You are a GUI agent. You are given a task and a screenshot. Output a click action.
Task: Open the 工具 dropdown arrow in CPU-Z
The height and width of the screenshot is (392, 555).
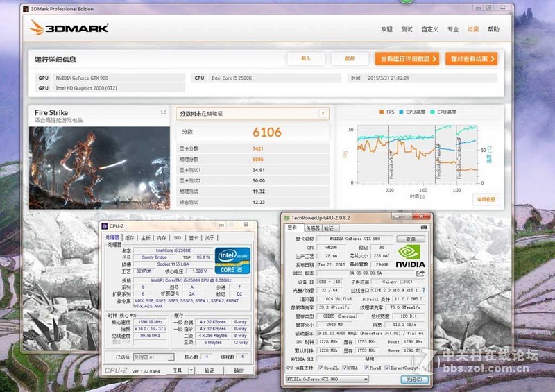(191, 370)
